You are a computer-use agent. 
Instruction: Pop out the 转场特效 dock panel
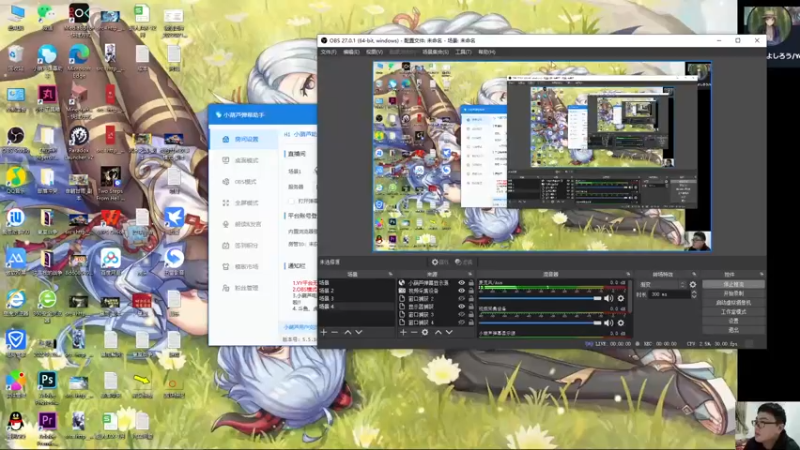[693, 274]
